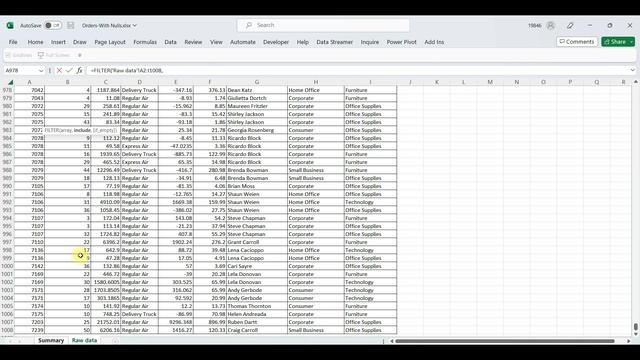Screen dimensions: 640x360
Task: Click cell with name Thomas Thornton
Action: tap(257, 306)
